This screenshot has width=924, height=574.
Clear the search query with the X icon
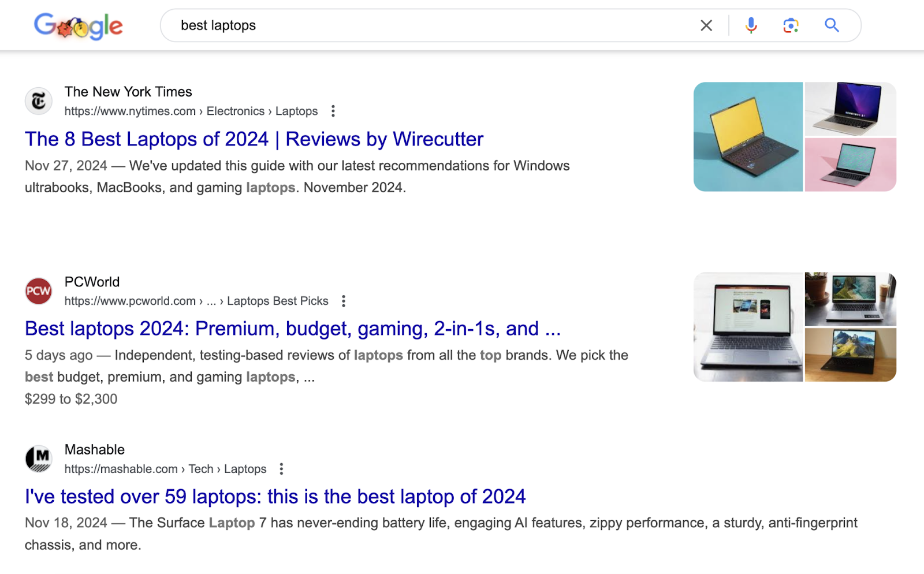pos(706,25)
